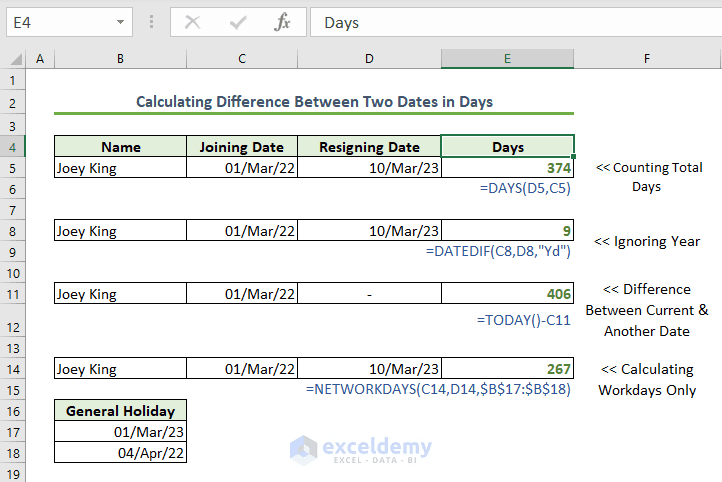Click '<< Ignoring Year' note
Image resolution: width=722 pixels, height=482 pixels.
pos(647,242)
